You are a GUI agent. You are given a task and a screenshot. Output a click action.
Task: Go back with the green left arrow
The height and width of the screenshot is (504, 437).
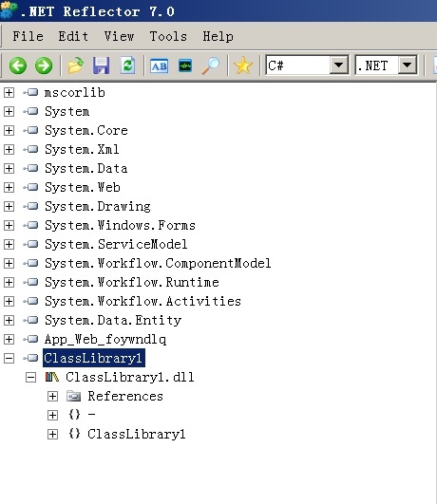18,65
